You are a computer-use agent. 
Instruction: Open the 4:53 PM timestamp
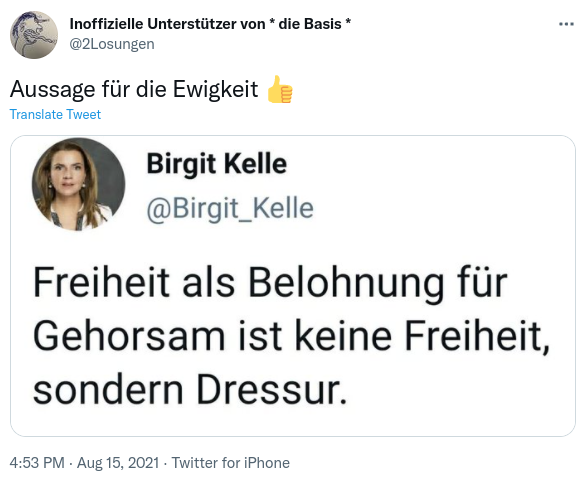pyautogui.click(x=37, y=463)
